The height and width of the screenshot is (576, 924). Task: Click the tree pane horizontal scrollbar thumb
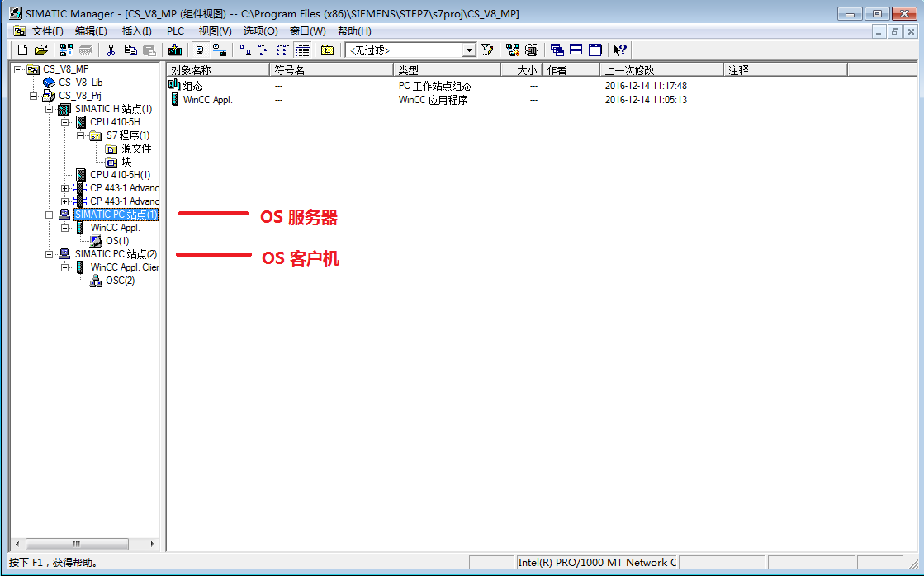click(77, 544)
